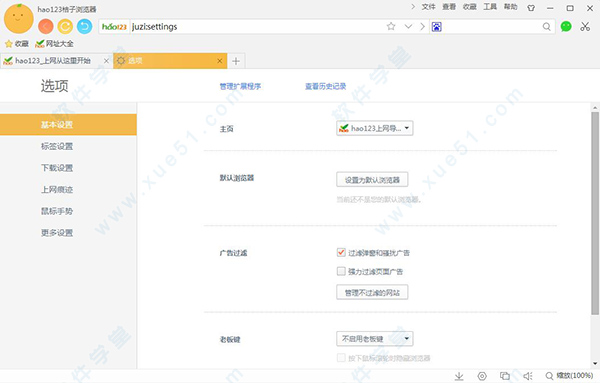This screenshot has height=383, width=600.
Task: Click the 设置为默认浏览器 button
Action: click(372, 180)
